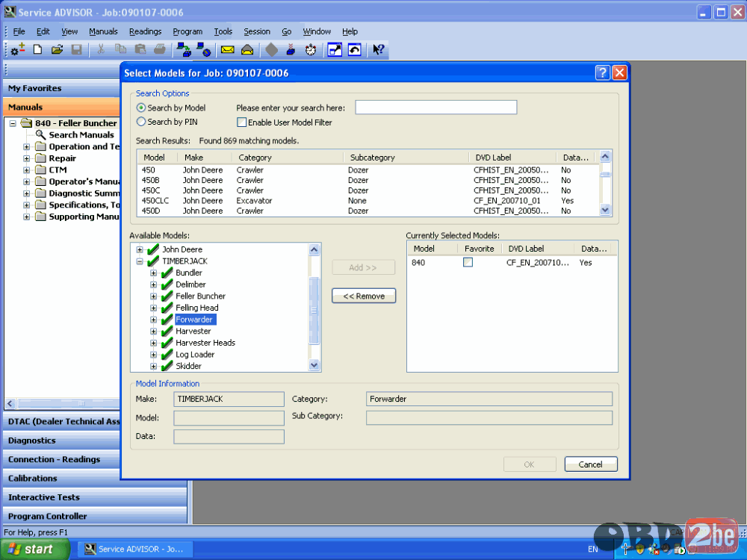The image size is (747, 560).
Task: Click the blue box download arrow icon
Action: pyautogui.click(x=291, y=49)
